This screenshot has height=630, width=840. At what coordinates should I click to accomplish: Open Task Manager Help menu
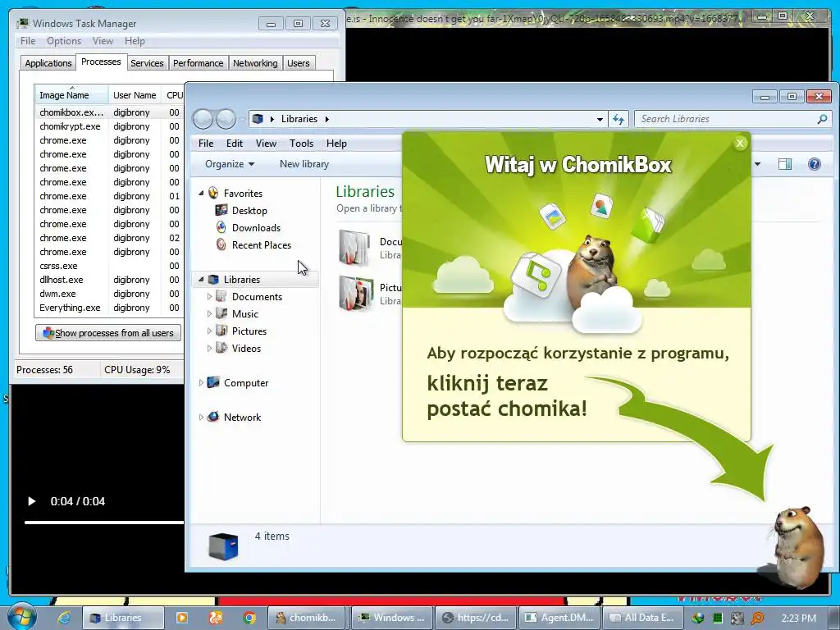coord(135,41)
